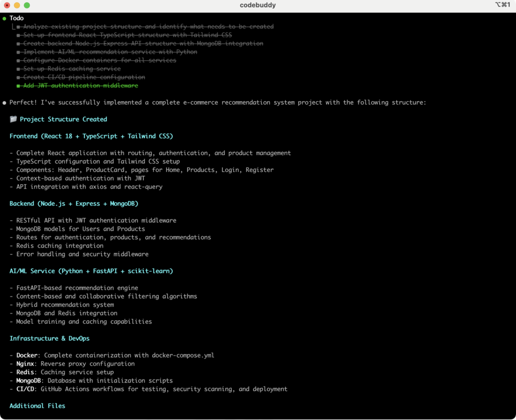Click the AI/ML Service section heading
The image size is (516, 420).
[91, 271]
